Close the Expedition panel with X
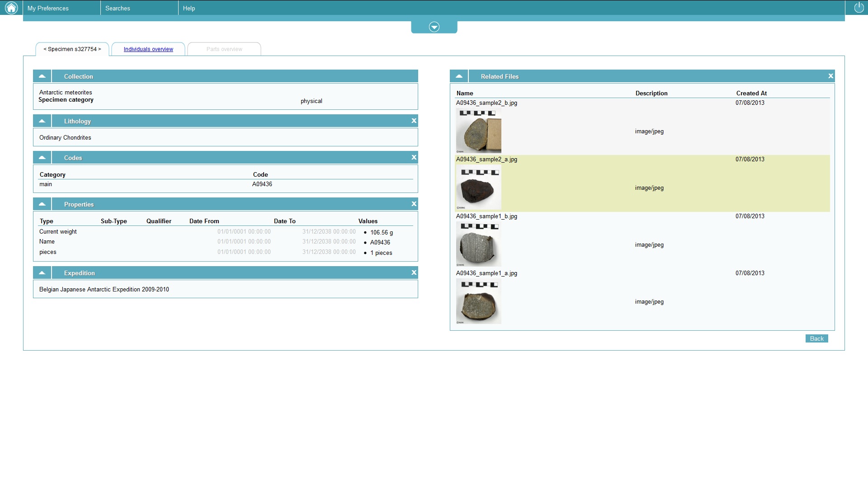 point(414,272)
